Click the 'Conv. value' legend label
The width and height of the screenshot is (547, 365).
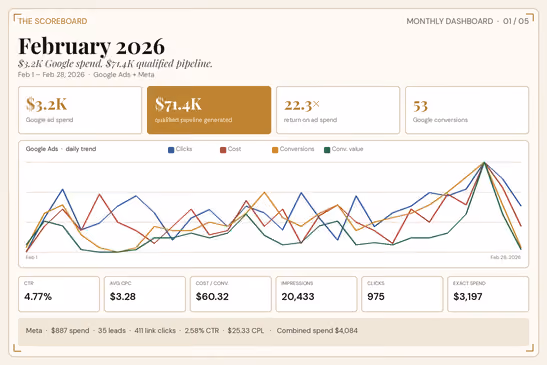tap(347, 149)
